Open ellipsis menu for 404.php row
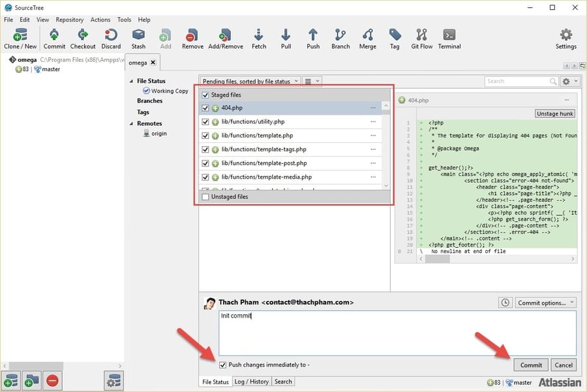 (x=373, y=108)
